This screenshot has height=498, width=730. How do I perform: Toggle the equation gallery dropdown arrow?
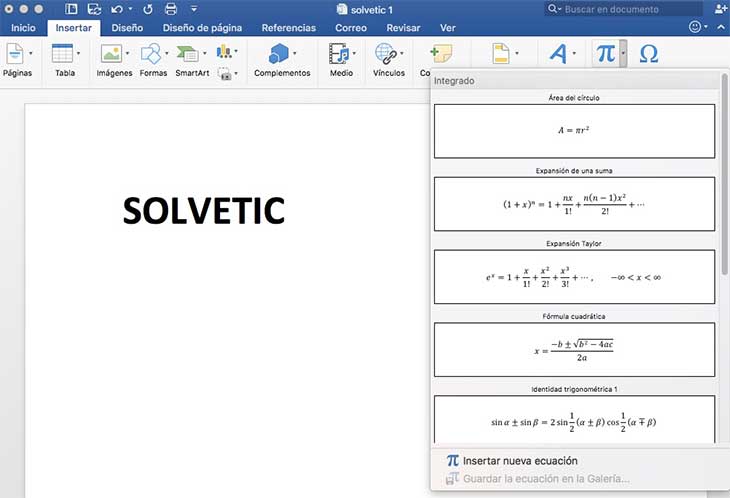click(623, 54)
